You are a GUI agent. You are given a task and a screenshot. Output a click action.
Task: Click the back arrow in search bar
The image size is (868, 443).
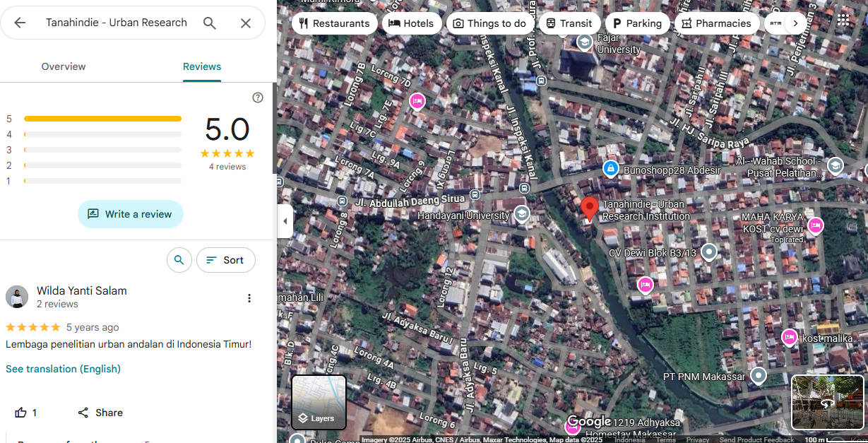pyautogui.click(x=20, y=23)
